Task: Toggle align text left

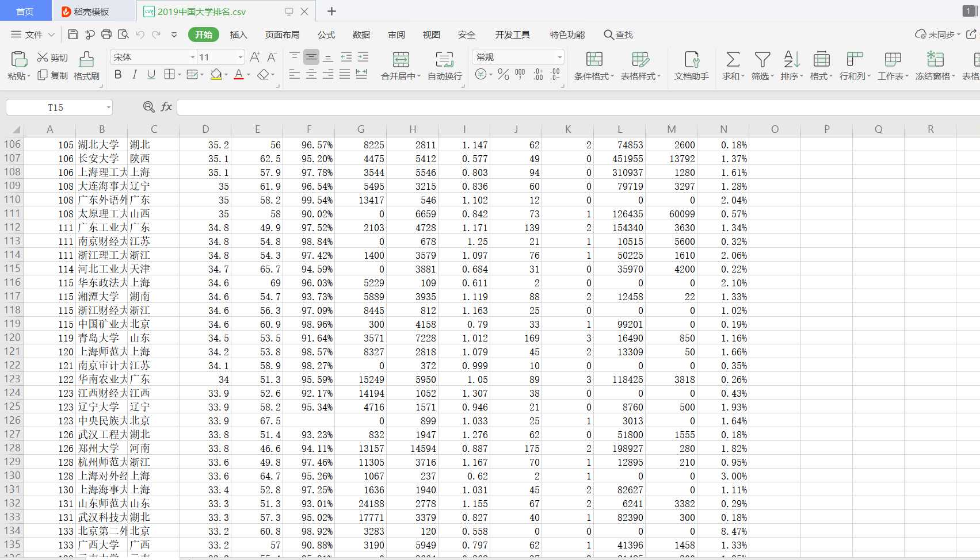Action: click(x=294, y=74)
